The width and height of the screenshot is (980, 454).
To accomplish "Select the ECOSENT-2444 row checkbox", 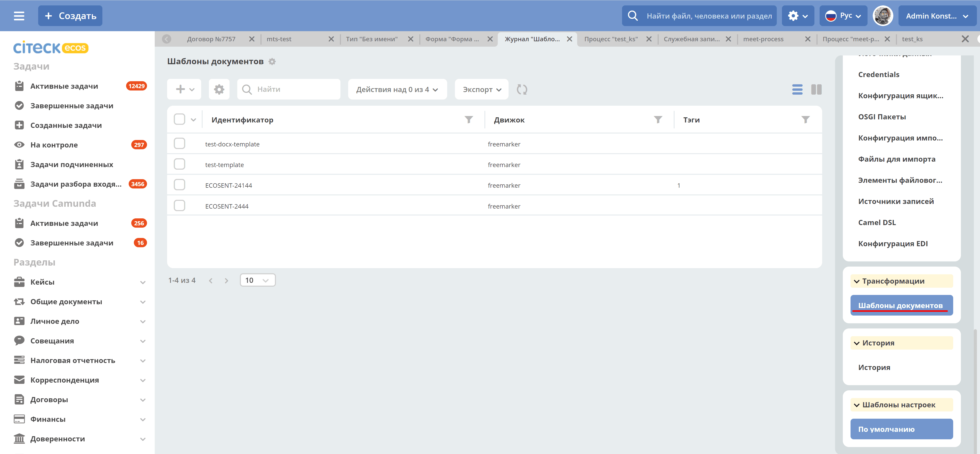I will pyautogui.click(x=179, y=206).
